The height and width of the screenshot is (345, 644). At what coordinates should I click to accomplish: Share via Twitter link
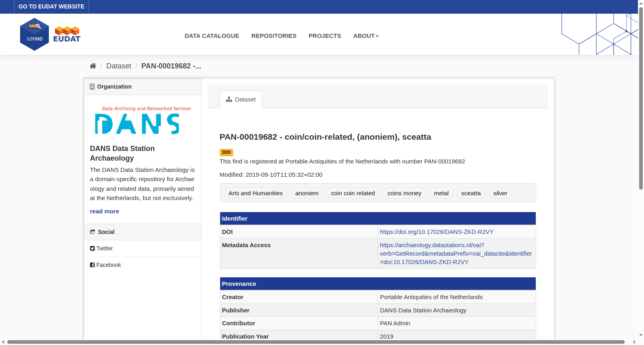click(101, 248)
